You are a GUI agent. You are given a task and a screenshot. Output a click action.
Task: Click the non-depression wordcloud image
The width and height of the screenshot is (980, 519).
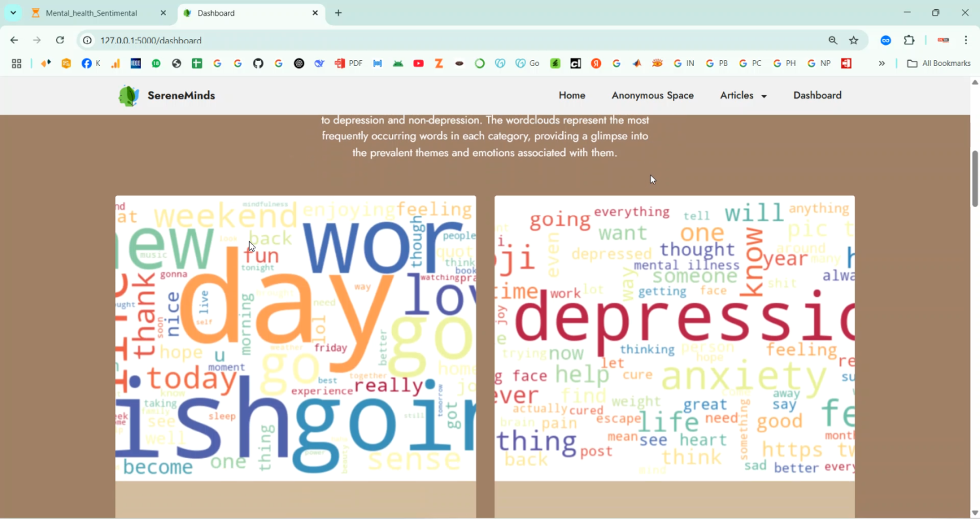pyautogui.click(x=295, y=338)
